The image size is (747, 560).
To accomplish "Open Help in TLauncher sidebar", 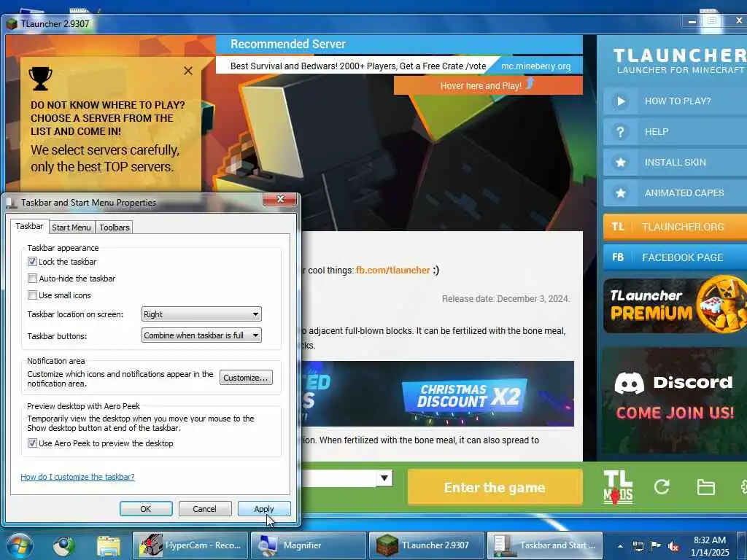I will (675, 132).
